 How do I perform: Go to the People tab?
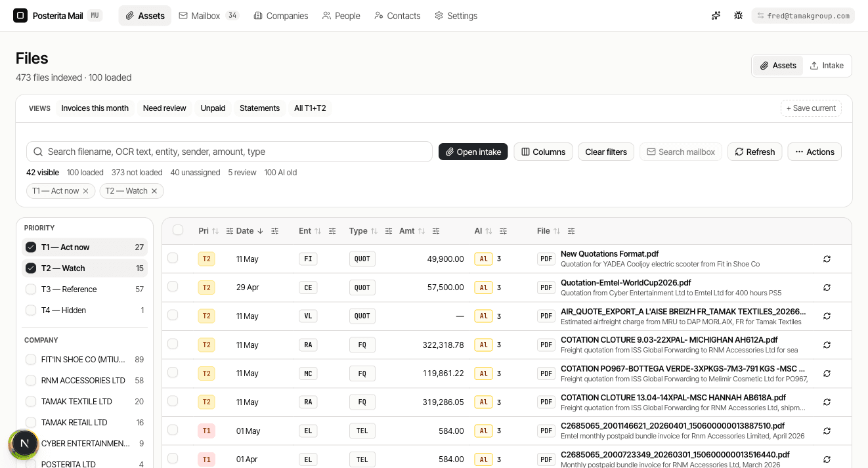341,16
